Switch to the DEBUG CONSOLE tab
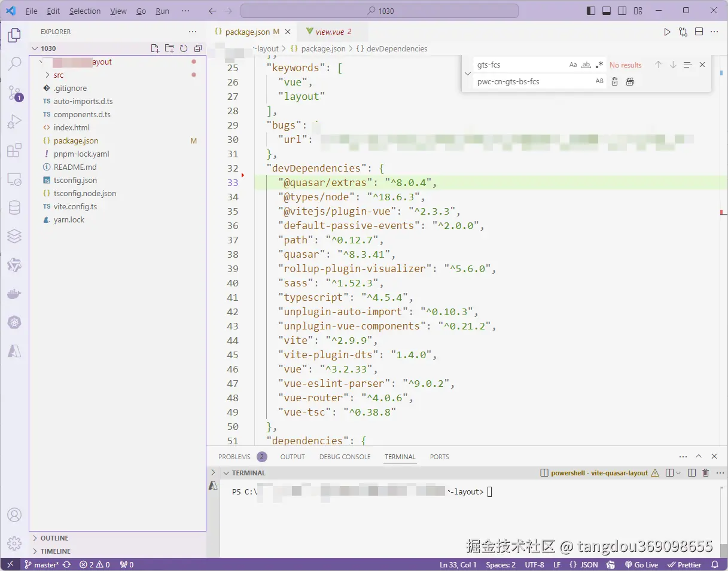This screenshot has height=571, width=728. (x=345, y=457)
